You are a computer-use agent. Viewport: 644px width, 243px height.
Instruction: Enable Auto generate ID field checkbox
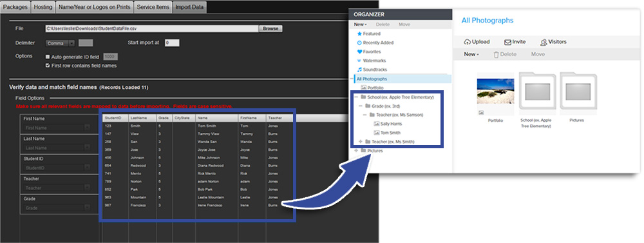click(48, 57)
